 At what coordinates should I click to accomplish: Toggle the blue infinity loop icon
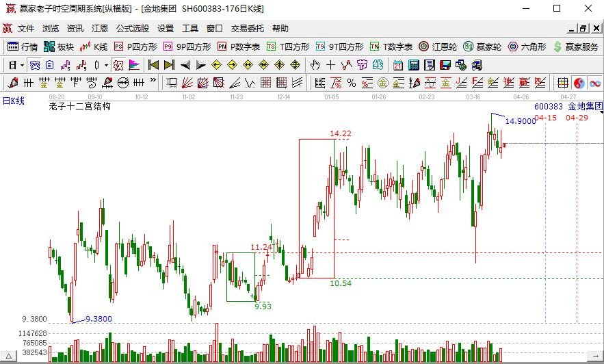click(595, 82)
